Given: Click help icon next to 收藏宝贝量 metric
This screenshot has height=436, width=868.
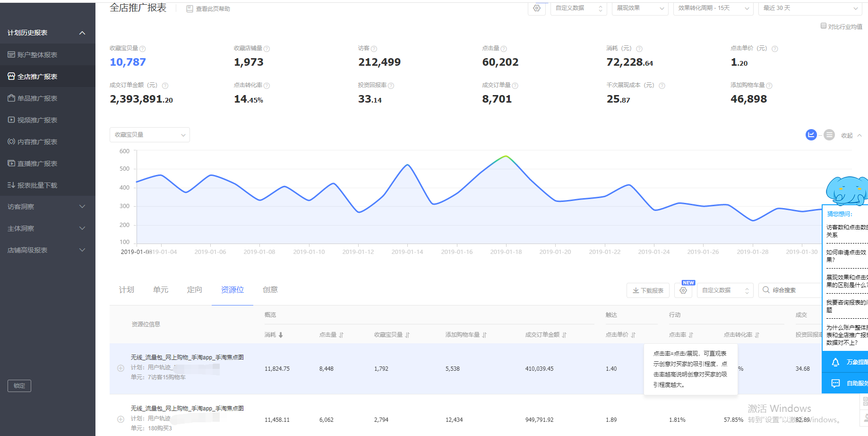Looking at the screenshot, I should 143,49.
